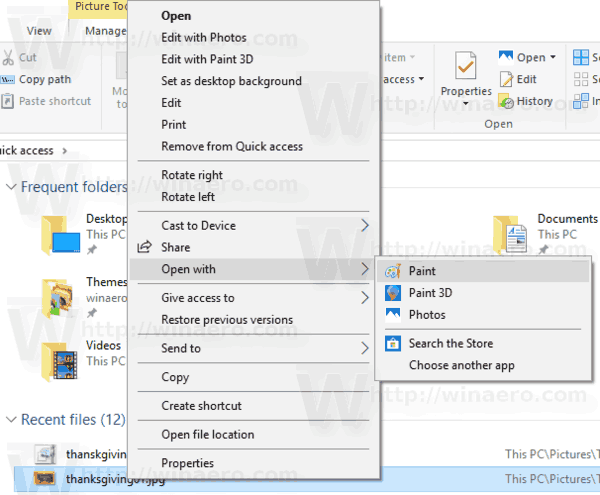The image size is (600, 495).
Task: Select the thanksgiving01.jpg file thumbnail
Action: coord(44,478)
